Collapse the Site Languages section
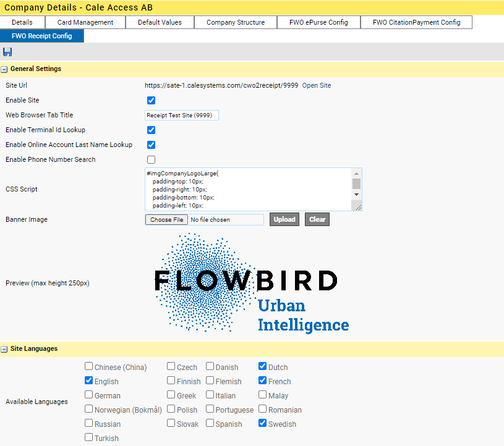The width and height of the screenshot is (504, 446). 4,349
